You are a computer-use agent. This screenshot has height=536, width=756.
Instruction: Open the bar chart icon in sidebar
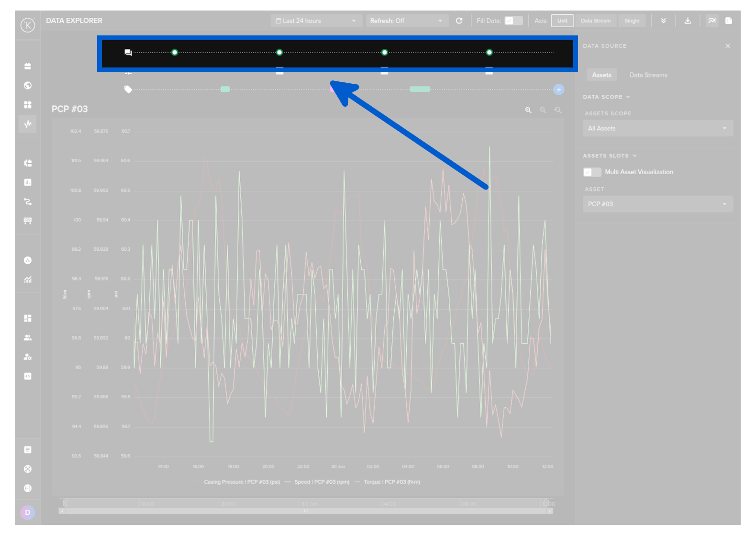(x=28, y=182)
